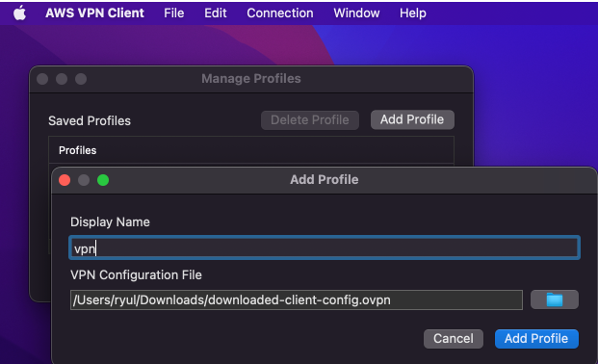Click the Add Profile dialog title

[x=325, y=180]
